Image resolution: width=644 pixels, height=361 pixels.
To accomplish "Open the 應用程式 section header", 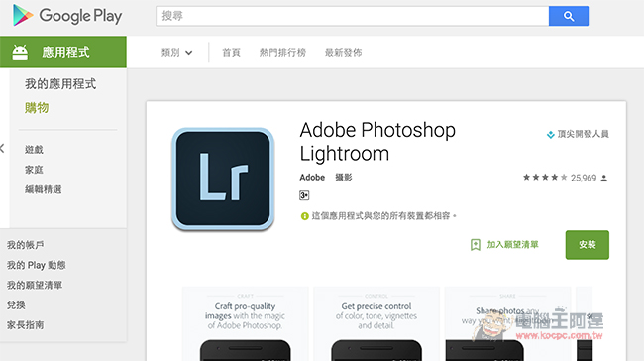I will [63, 52].
